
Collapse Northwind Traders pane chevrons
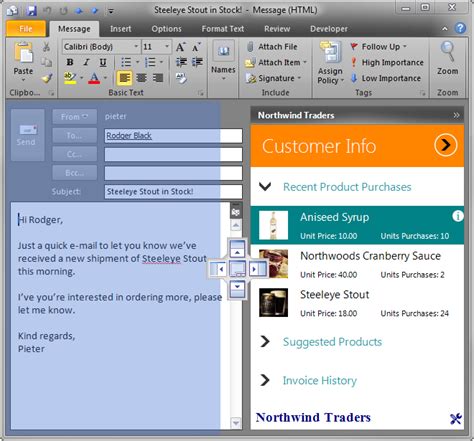456,115
